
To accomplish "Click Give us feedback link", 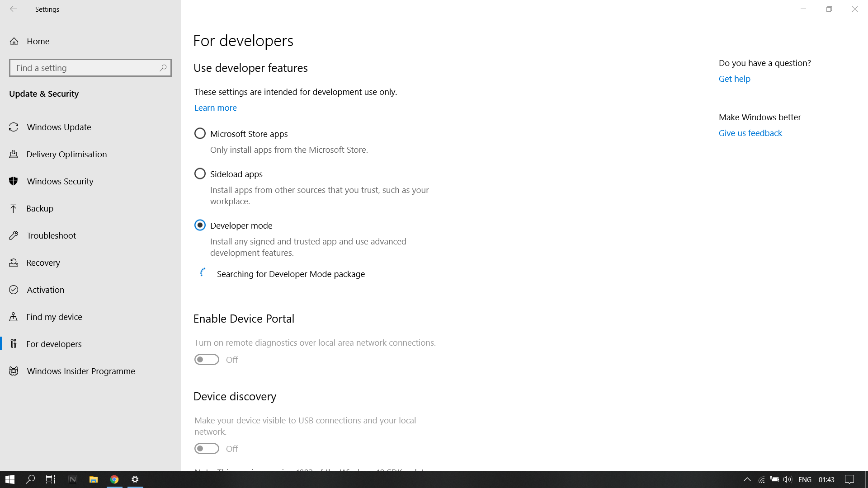I will click(750, 133).
